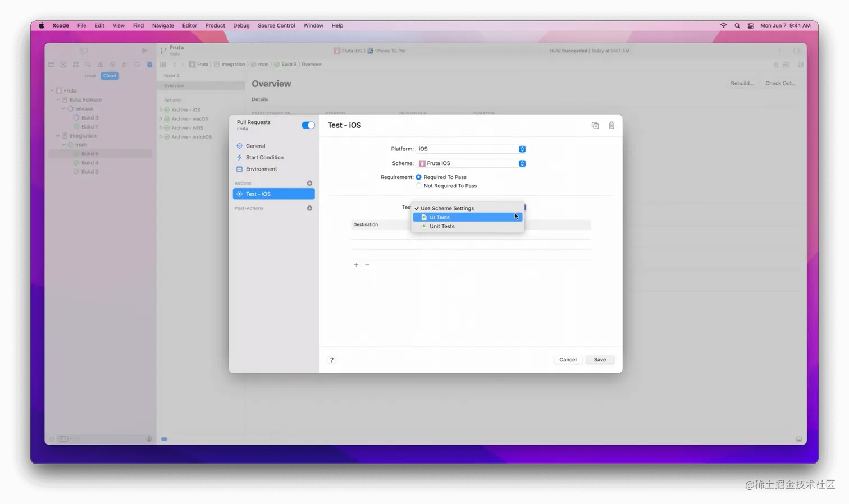Toggle the navigator sidebar button
849x504 pixels.
coord(83,51)
